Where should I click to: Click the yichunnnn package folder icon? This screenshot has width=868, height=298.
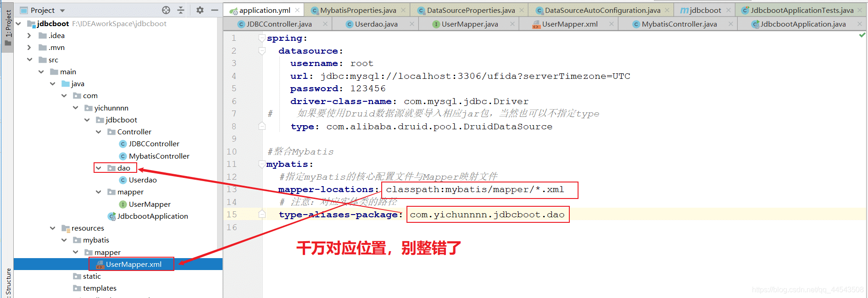click(x=89, y=108)
